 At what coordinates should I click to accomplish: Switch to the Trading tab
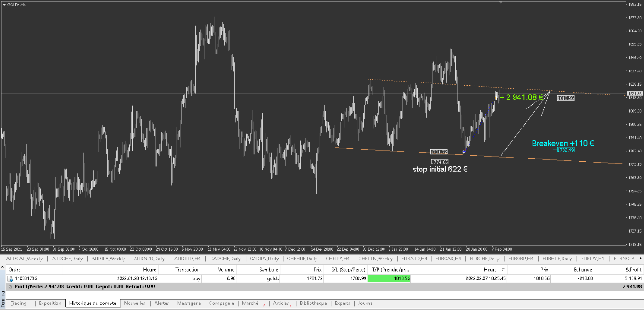[19, 303]
